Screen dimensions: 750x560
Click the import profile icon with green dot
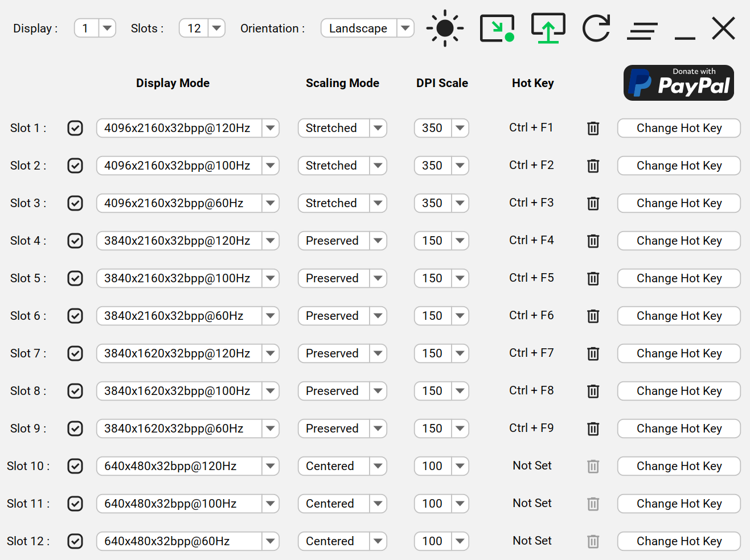pyautogui.click(x=497, y=28)
